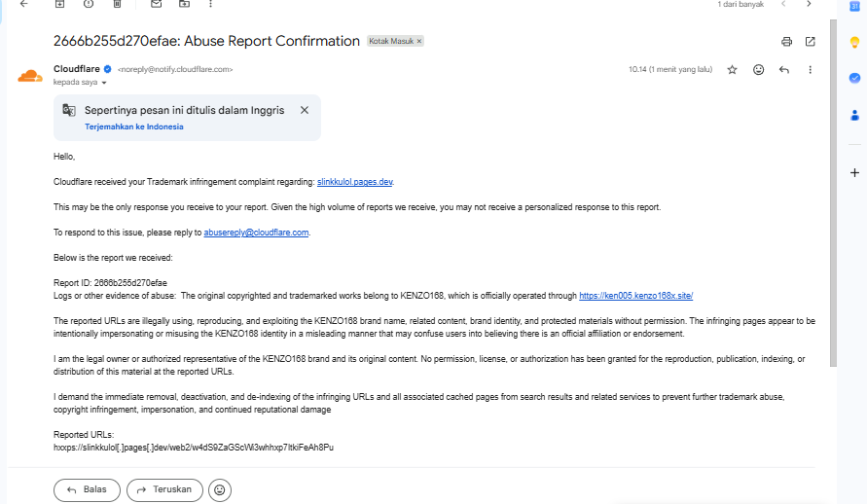Star the Cloudflare message

[732, 70]
